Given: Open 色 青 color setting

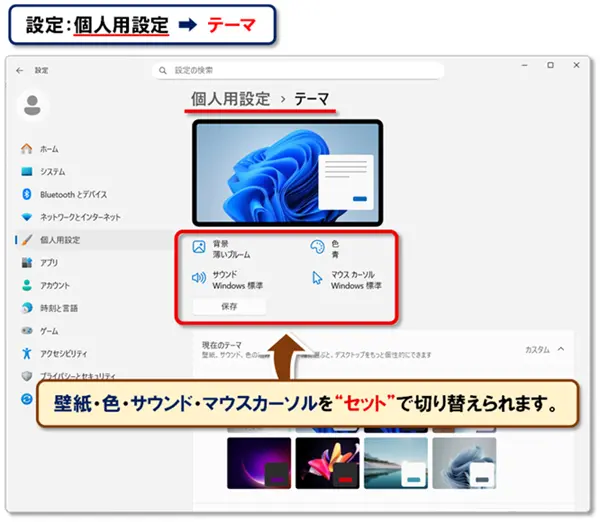Looking at the screenshot, I should (x=325, y=249).
